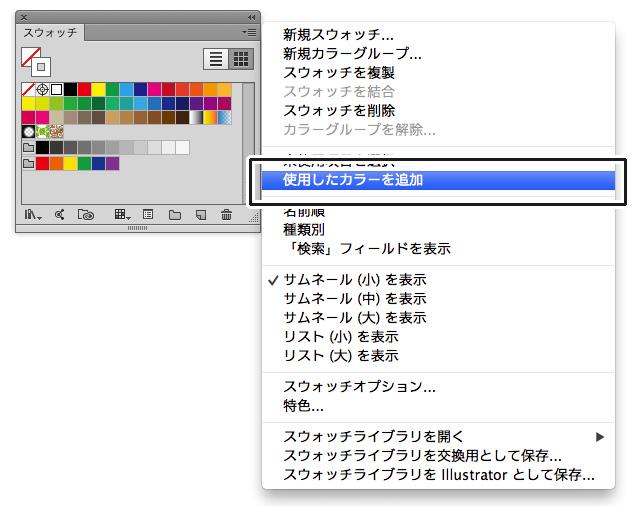Choose 特色... menu item
The image size is (642, 506).
click(x=303, y=406)
